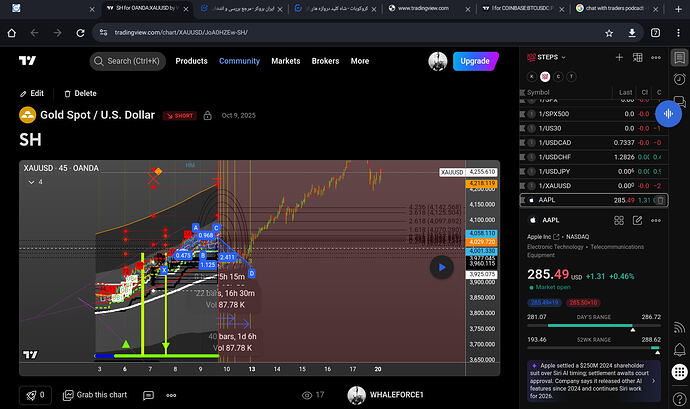Click the red SHORT label
Viewport: 690px width, 409px height.
[x=180, y=115]
